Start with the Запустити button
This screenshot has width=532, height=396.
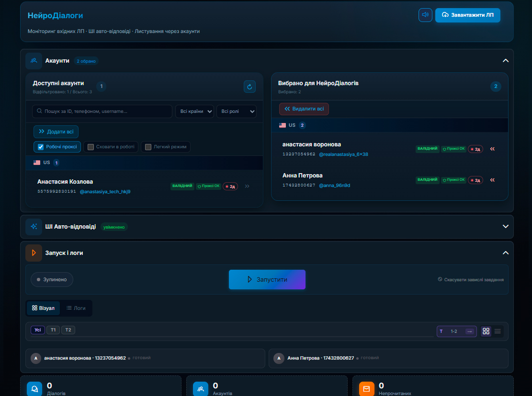click(x=267, y=279)
